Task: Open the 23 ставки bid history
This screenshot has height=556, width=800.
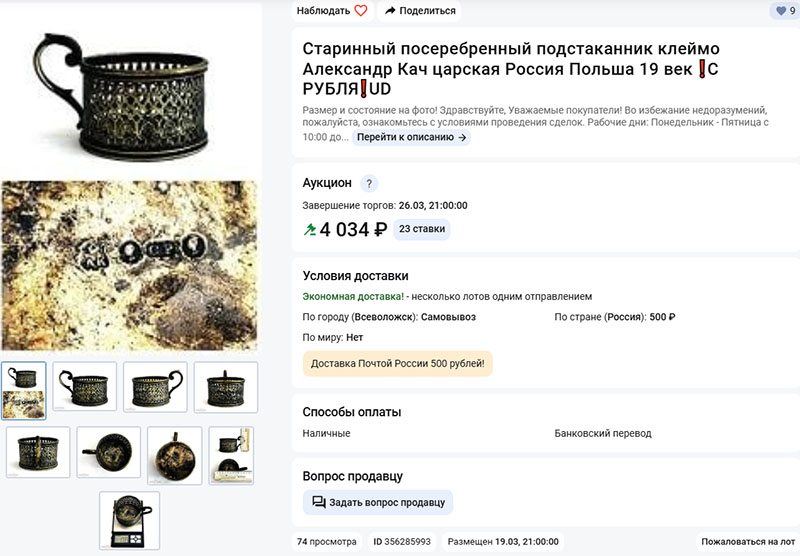Action: click(422, 229)
